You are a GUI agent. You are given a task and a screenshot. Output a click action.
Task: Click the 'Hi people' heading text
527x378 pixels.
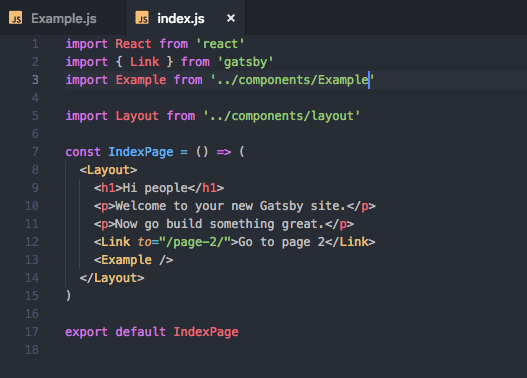click(x=155, y=188)
